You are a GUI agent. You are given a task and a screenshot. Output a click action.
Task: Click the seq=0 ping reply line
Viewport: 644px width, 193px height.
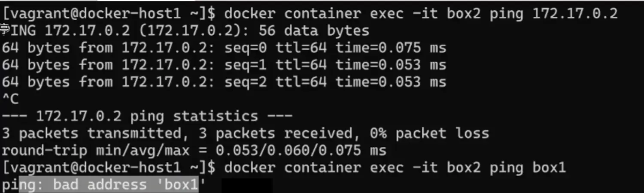click(224, 48)
